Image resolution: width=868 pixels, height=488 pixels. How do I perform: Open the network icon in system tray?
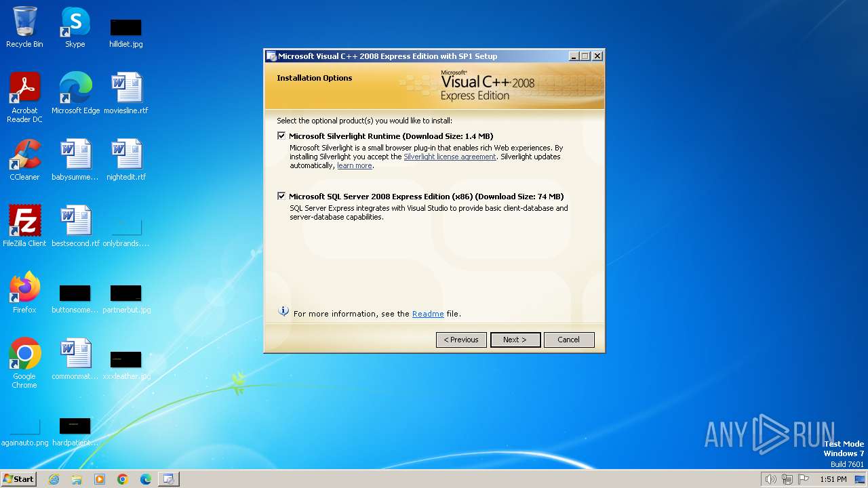click(x=787, y=479)
